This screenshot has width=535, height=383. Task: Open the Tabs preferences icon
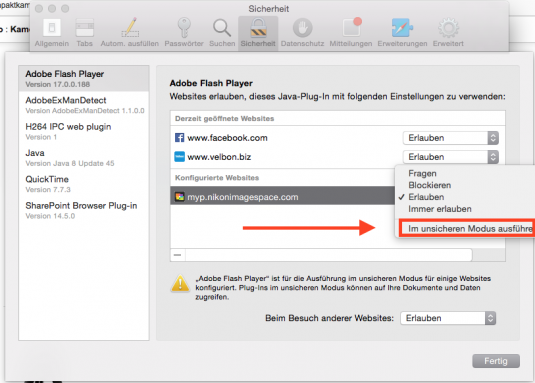(84, 33)
